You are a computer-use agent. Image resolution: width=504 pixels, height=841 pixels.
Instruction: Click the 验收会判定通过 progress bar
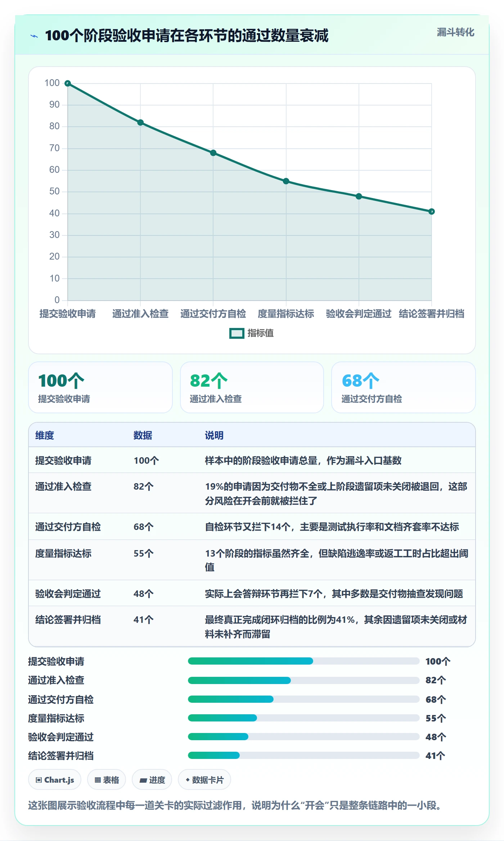pos(304,737)
